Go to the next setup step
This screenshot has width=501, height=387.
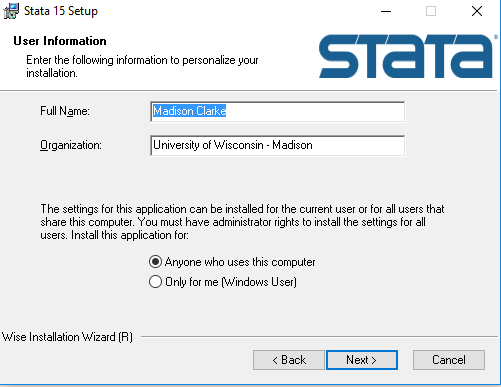click(362, 360)
